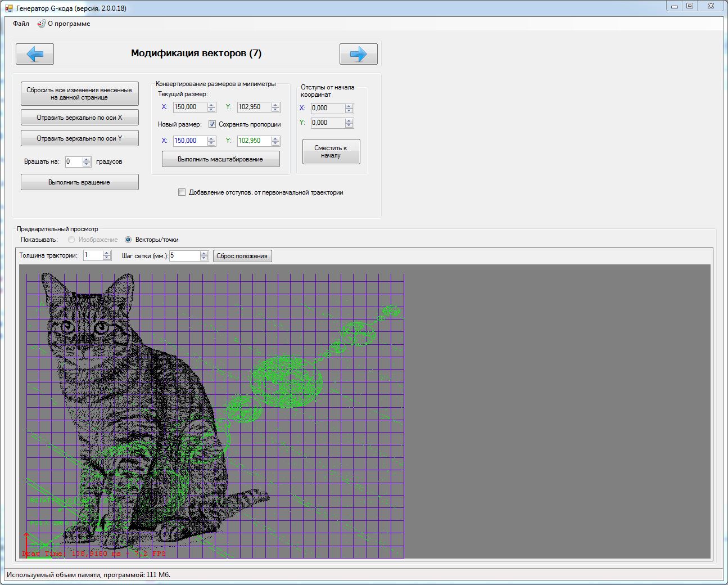
Task: Go to previous step with left arrow
Action: pos(35,54)
